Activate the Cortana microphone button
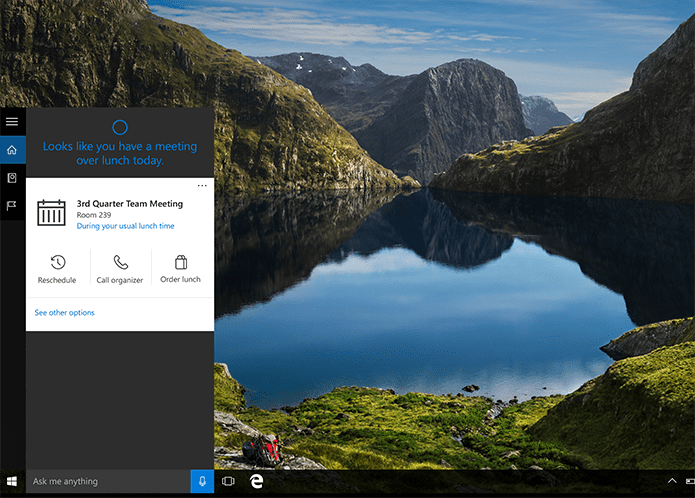Screen dimensions: 695x498 tap(202, 481)
